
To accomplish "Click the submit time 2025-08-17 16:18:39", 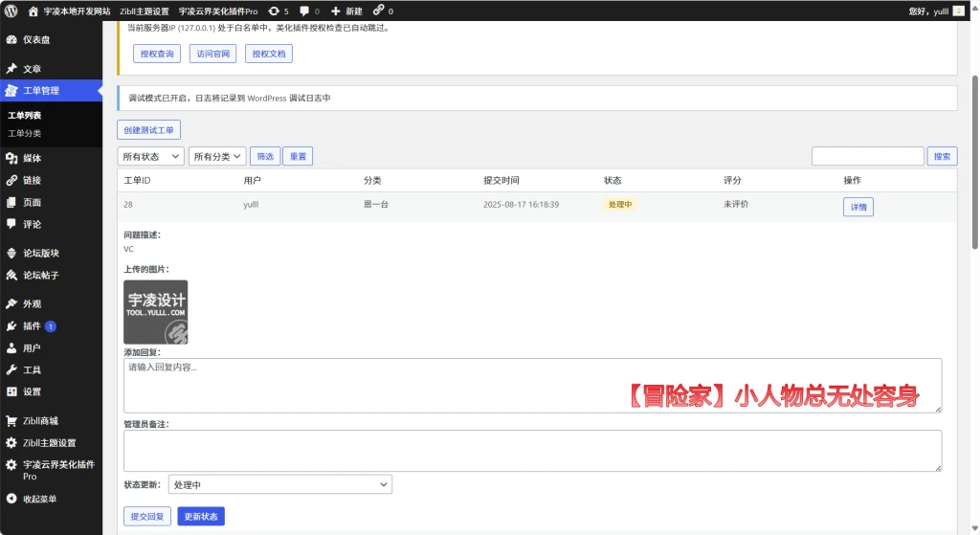I will click(x=522, y=205).
